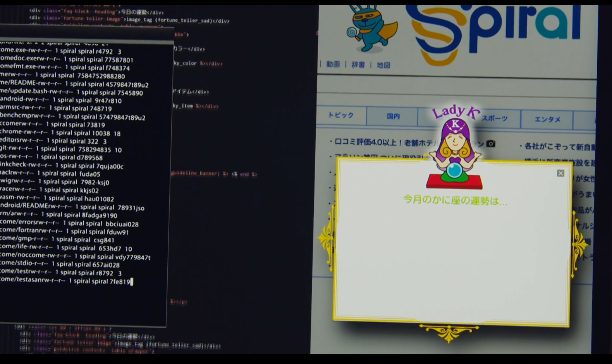This screenshot has width=612, height=364.
Task: Select terminal row come/test with r8792 3
Action: coord(61,273)
